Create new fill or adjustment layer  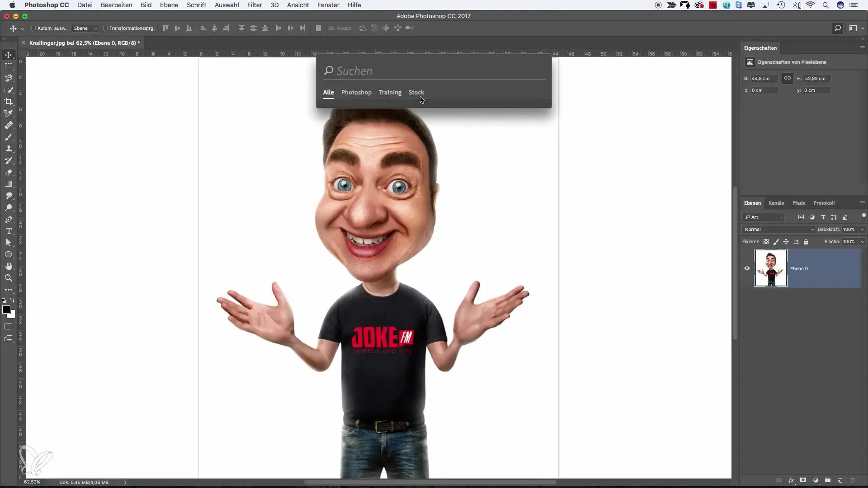816,480
